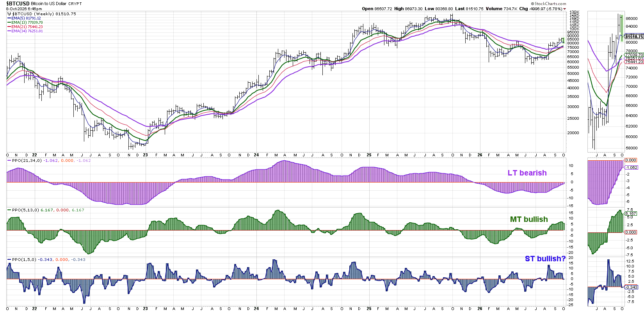Click the bold $BTCUSD chart title
The width and height of the screenshot is (644, 312).
18,4
